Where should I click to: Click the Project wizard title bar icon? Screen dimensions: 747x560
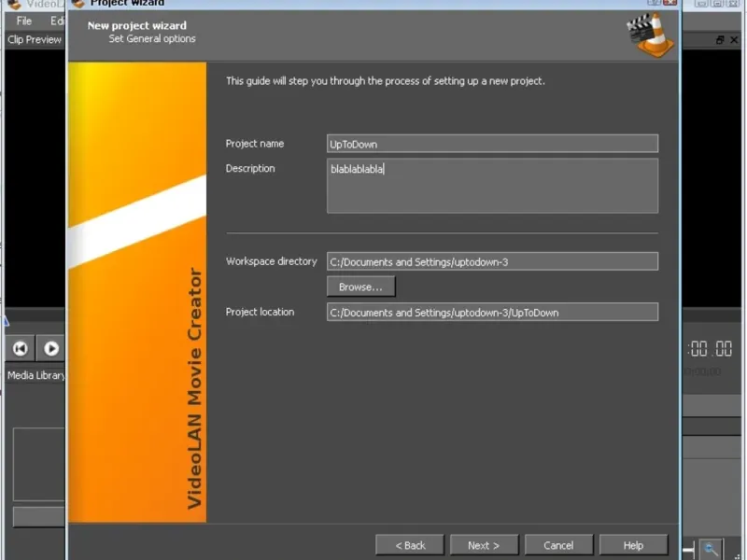(78, 3)
